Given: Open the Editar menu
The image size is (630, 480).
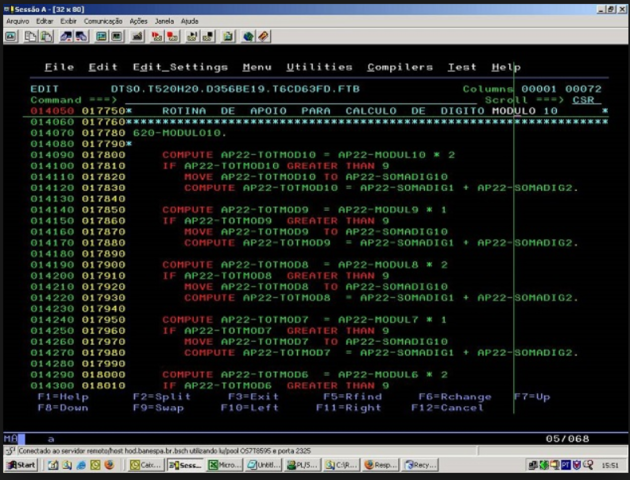Looking at the screenshot, I should click(45, 21).
